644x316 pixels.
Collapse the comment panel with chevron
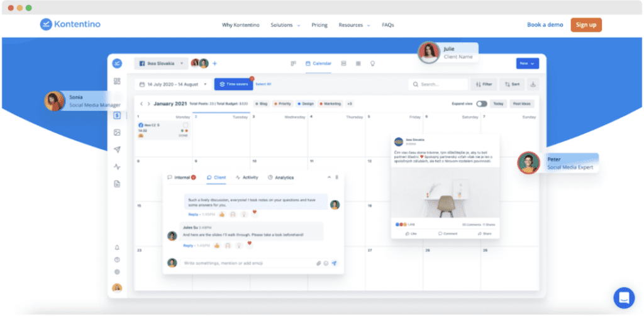328,178
